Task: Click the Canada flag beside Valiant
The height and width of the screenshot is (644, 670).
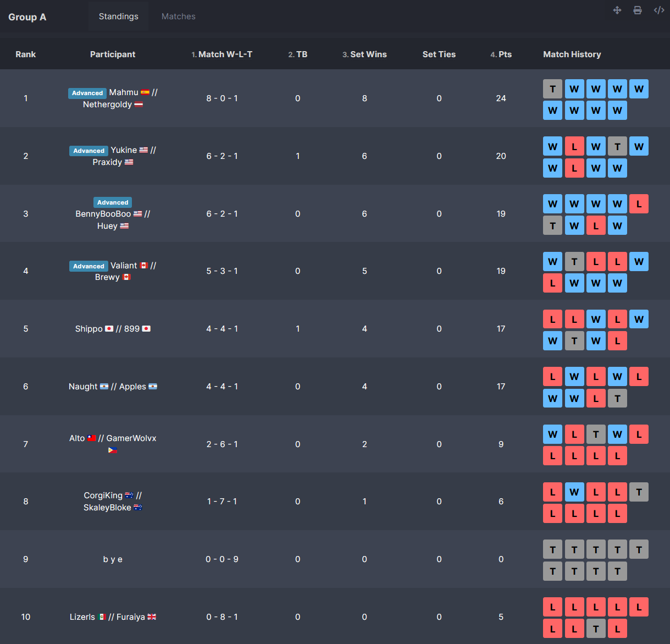Action: click(143, 266)
